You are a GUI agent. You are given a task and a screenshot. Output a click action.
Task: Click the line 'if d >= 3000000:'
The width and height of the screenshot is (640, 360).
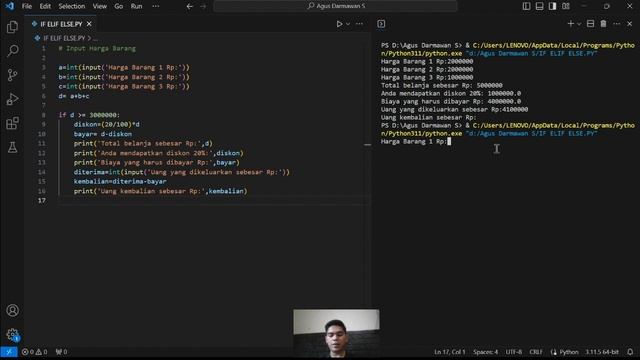pyautogui.click(x=89, y=115)
